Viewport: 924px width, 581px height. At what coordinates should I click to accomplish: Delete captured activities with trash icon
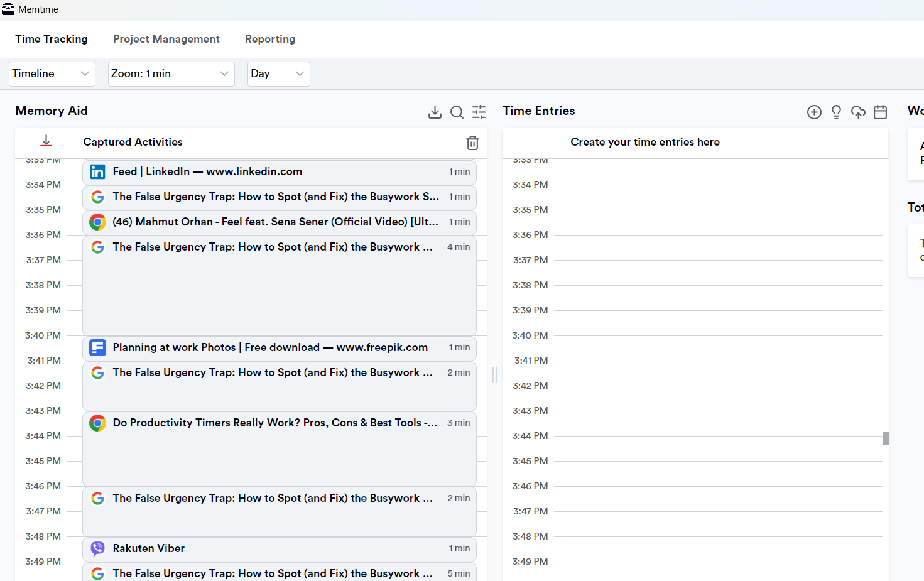(x=472, y=143)
